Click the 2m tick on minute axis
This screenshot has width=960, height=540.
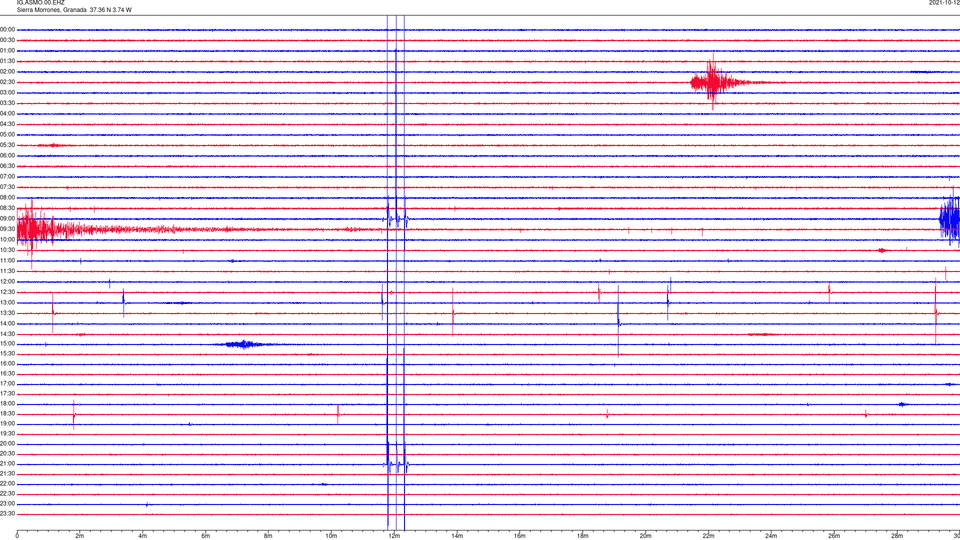point(80,536)
